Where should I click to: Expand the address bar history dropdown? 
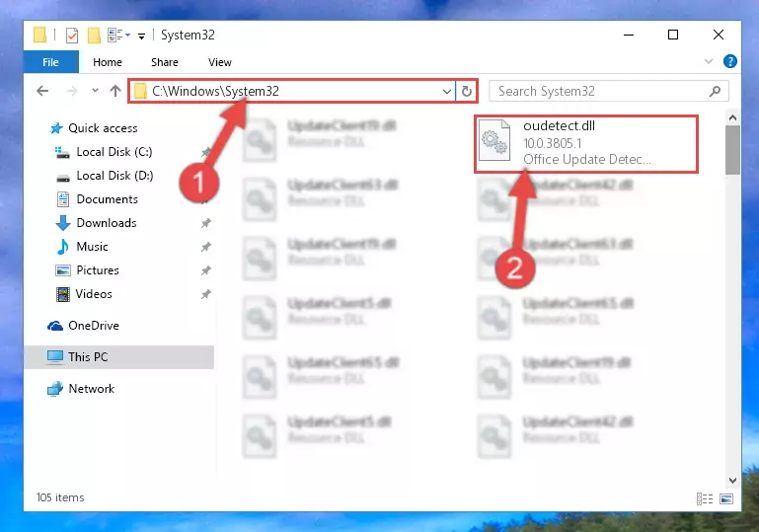pyautogui.click(x=447, y=91)
